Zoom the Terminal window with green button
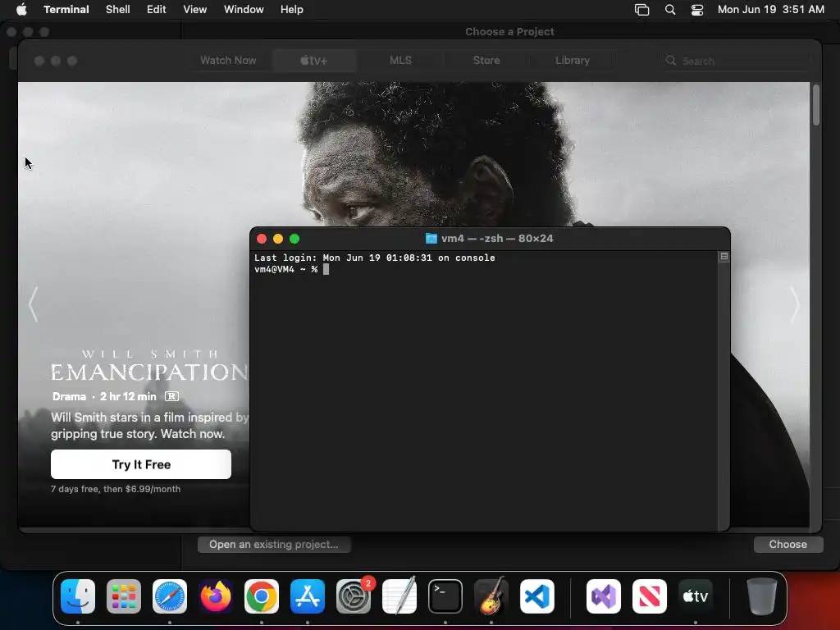This screenshot has width=840, height=630. (x=294, y=239)
